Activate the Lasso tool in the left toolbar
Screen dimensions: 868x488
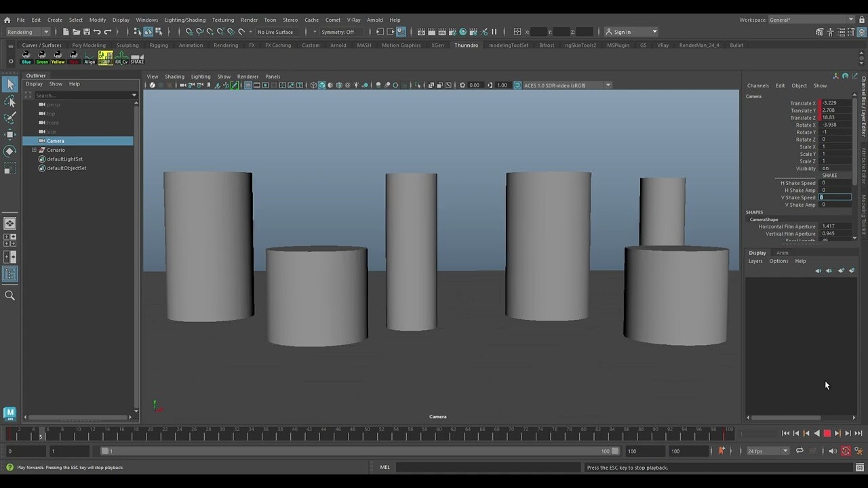(x=9, y=101)
